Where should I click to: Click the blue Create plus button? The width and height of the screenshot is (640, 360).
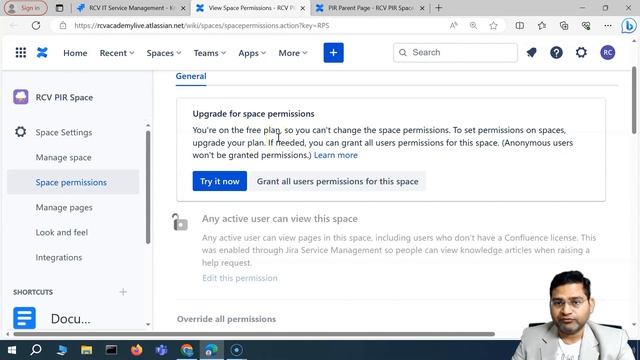point(333,53)
